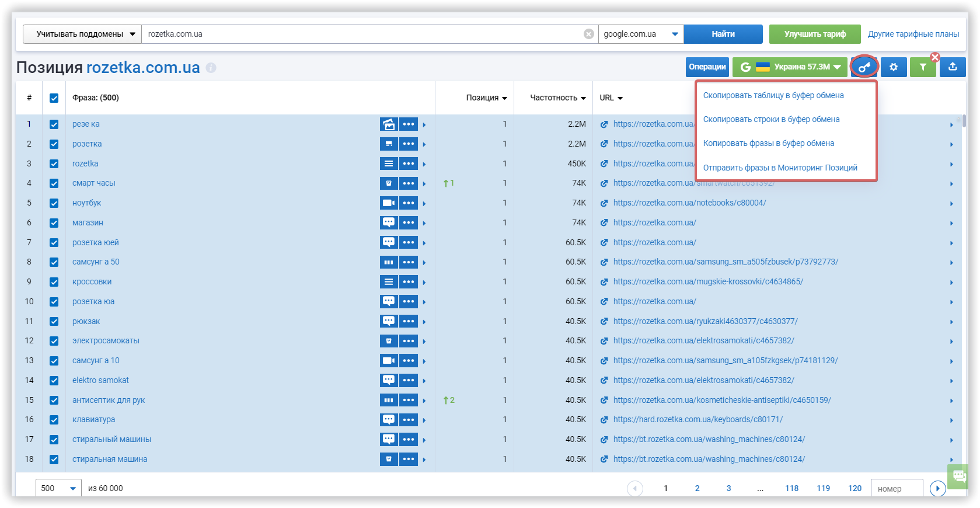
Task: Open rozetka.com.ua title link
Action: click(x=143, y=68)
